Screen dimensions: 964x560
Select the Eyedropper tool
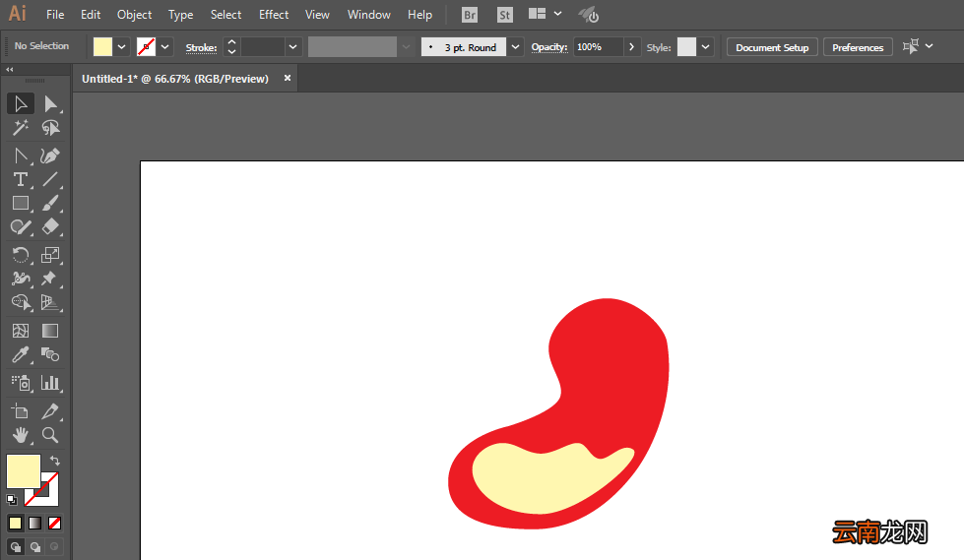21,354
